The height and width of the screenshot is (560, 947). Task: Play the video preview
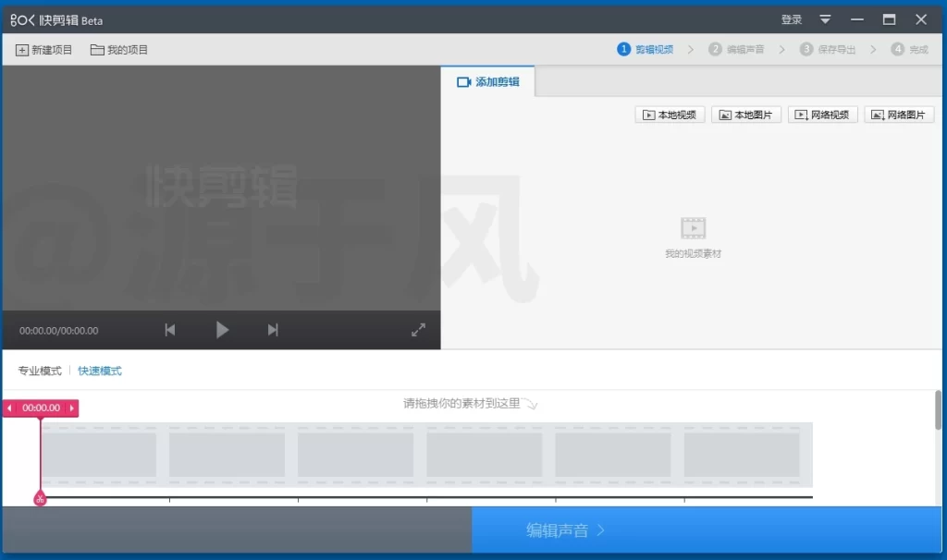tap(222, 330)
